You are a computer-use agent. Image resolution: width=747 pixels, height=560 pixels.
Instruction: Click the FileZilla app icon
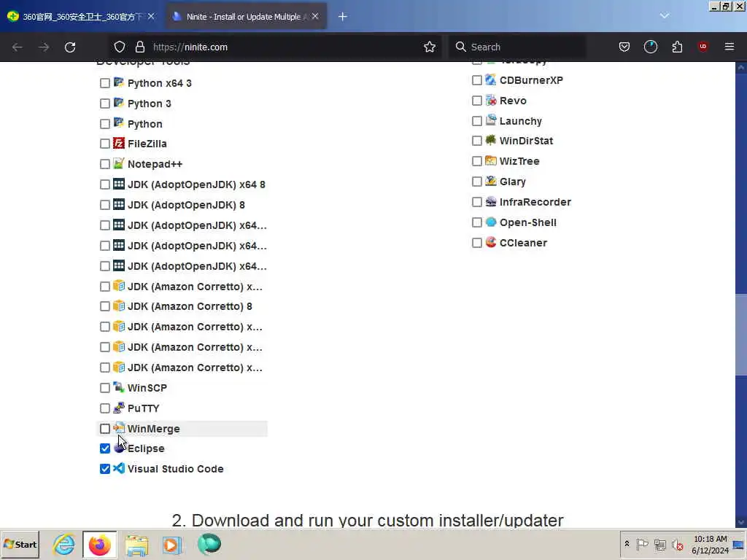[119, 144]
